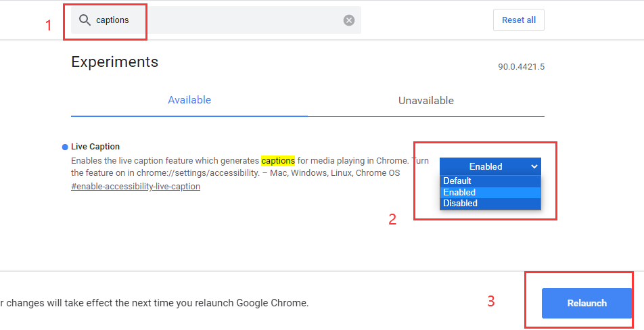Choose Default from the dropdown list
Image resolution: width=644 pixels, height=330 pixels.
pos(490,181)
